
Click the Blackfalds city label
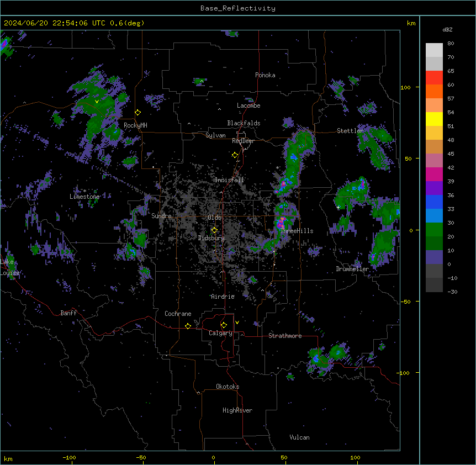click(244, 123)
